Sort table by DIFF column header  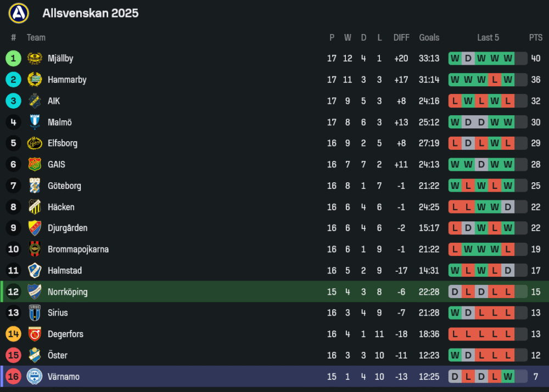(401, 37)
